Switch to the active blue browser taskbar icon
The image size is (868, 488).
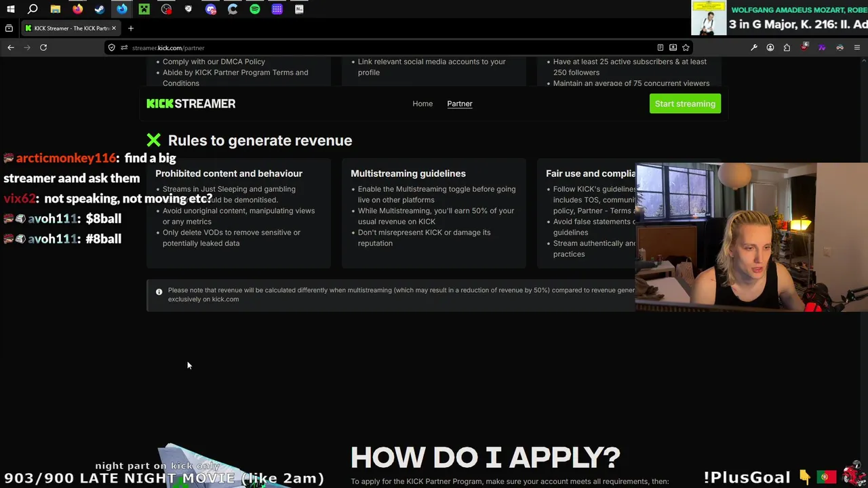pos(122,9)
